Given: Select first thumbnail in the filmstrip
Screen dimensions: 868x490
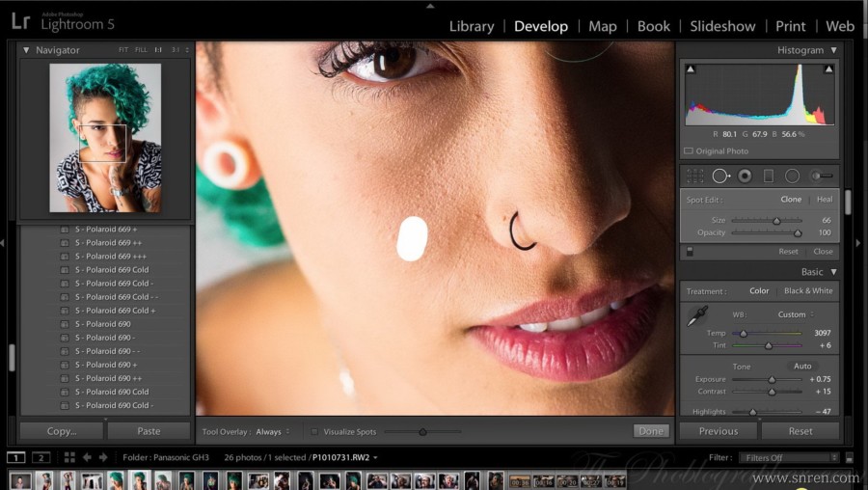Looking at the screenshot, I should [20, 480].
